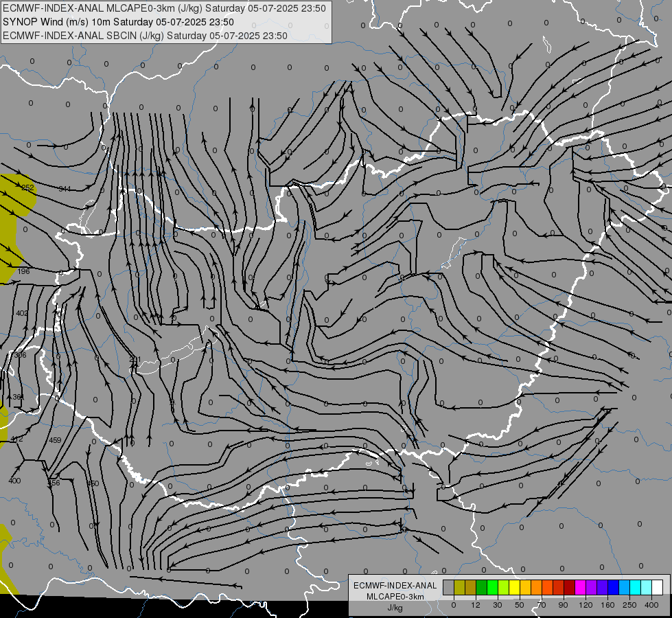Select the purple legend swatch next to magenta
This screenshot has height=618, width=672.
(592, 587)
